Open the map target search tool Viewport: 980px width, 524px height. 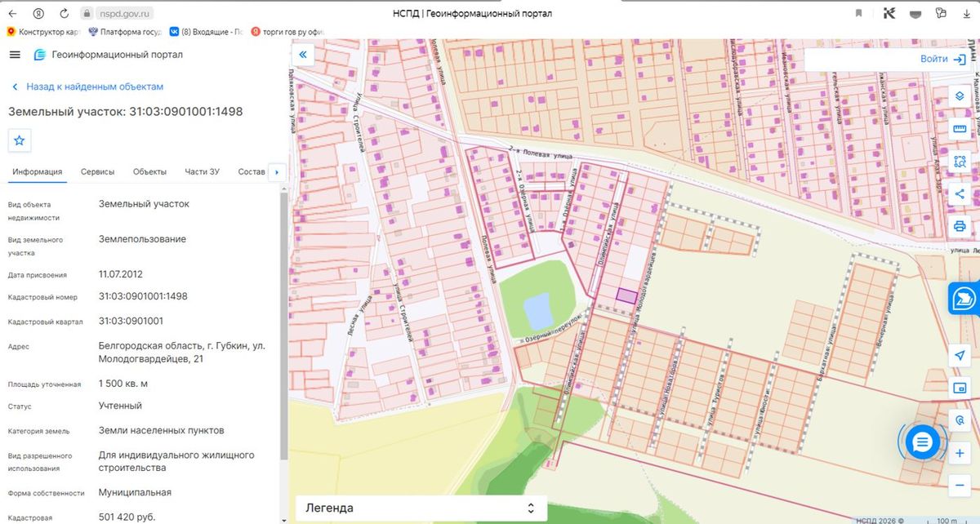click(x=960, y=420)
